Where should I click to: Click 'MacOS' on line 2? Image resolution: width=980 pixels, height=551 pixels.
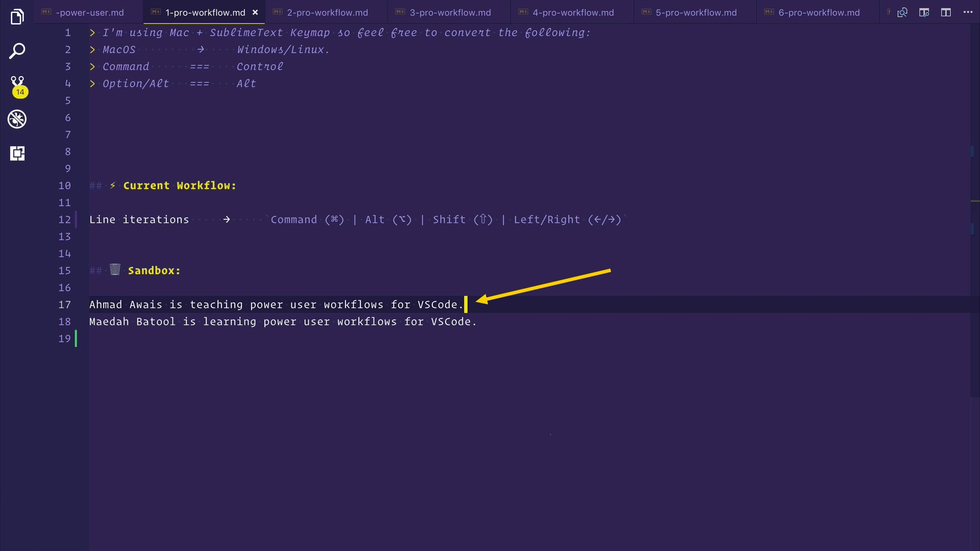pyautogui.click(x=119, y=49)
